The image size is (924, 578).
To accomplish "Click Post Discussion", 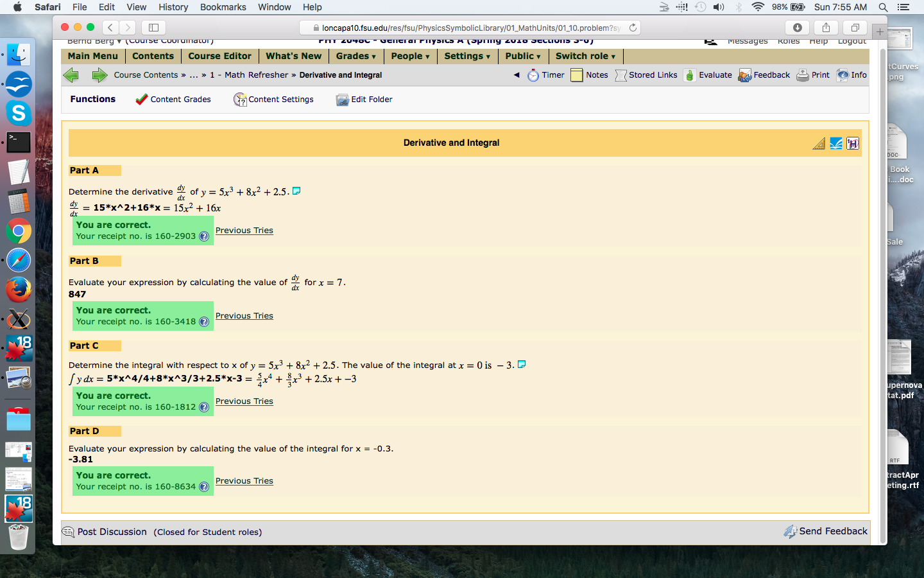I will coord(105,532).
